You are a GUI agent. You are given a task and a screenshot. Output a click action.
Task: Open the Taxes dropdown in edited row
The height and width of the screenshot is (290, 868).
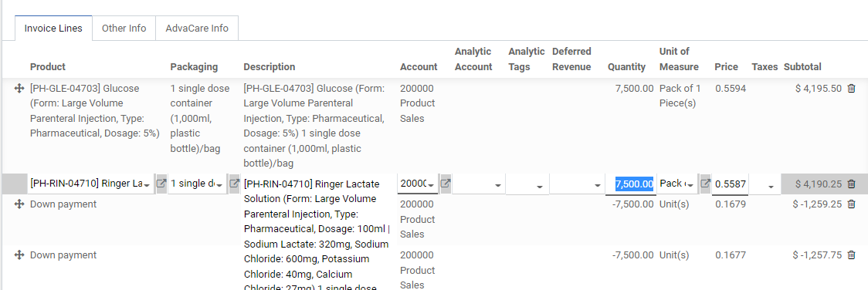point(764,184)
